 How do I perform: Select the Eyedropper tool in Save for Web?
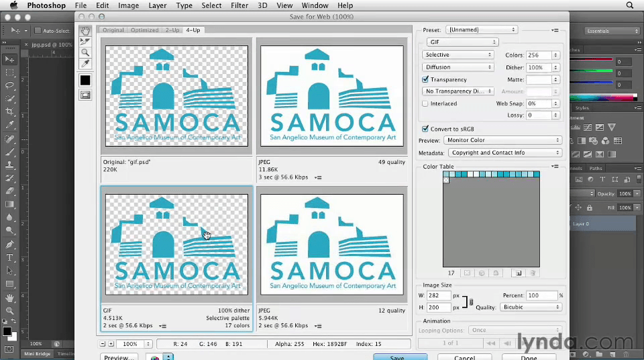point(85,63)
